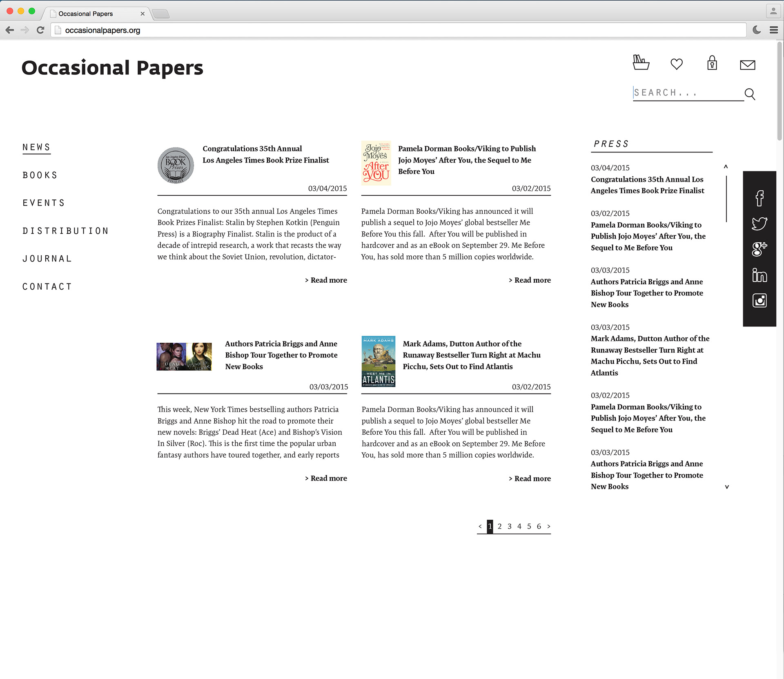Click the padlock login icon
Image resolution: width=784 pixels, height=679 pixels.
712,63
